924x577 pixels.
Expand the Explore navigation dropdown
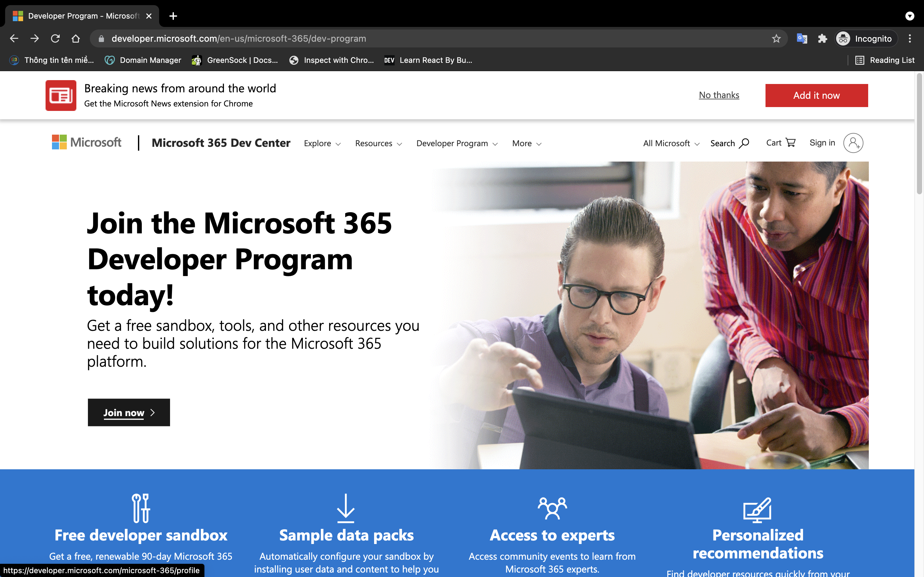click(322, 144)
